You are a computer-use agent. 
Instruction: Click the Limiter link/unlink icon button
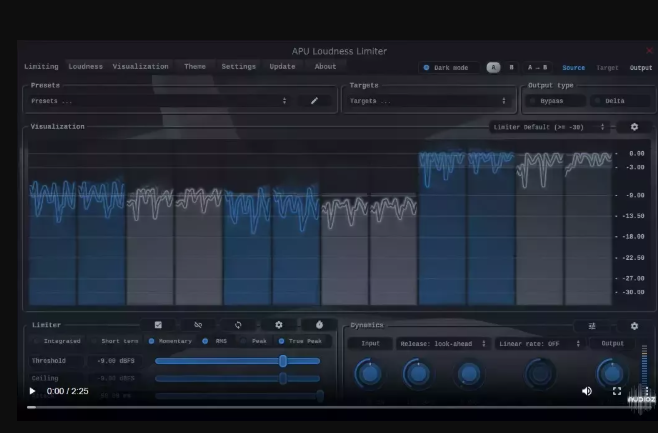[x=198, y=325]
